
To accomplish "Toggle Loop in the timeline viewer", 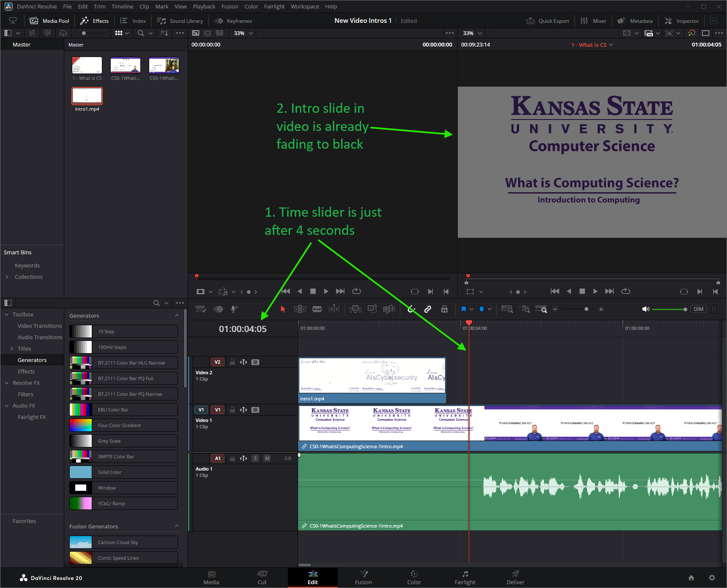I will (x=626, y=291).
